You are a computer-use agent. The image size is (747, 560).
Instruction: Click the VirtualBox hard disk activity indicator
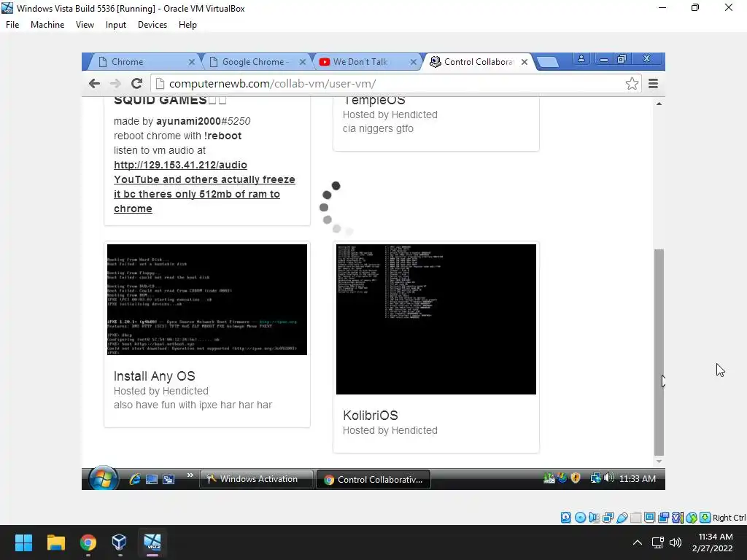[x=565, y=518]
